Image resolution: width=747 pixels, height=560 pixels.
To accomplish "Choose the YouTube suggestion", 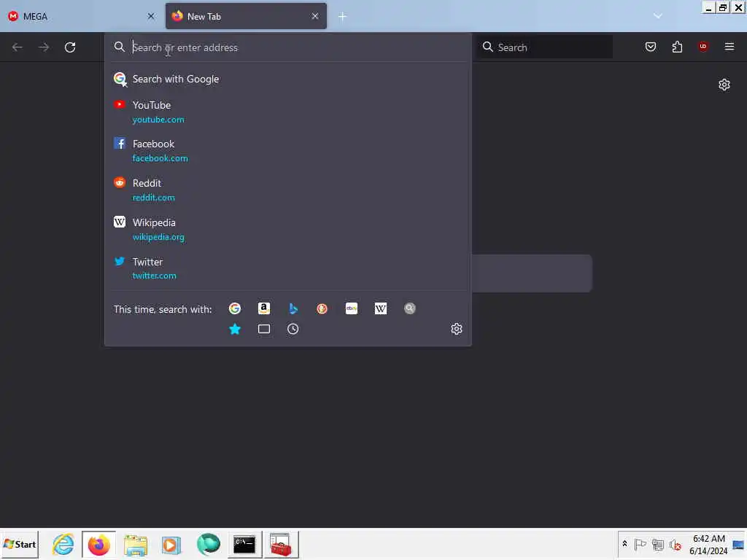I will point(287,112).
